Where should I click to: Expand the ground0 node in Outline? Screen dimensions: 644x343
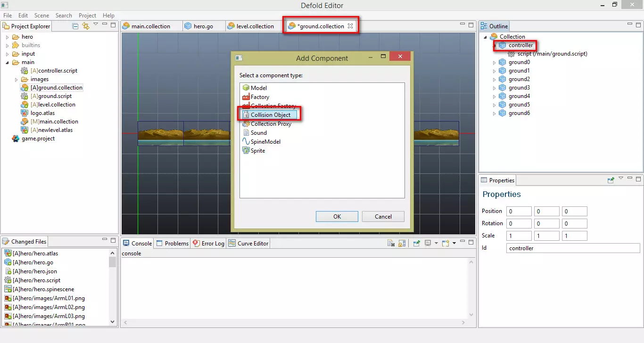[x=495, y=63]
